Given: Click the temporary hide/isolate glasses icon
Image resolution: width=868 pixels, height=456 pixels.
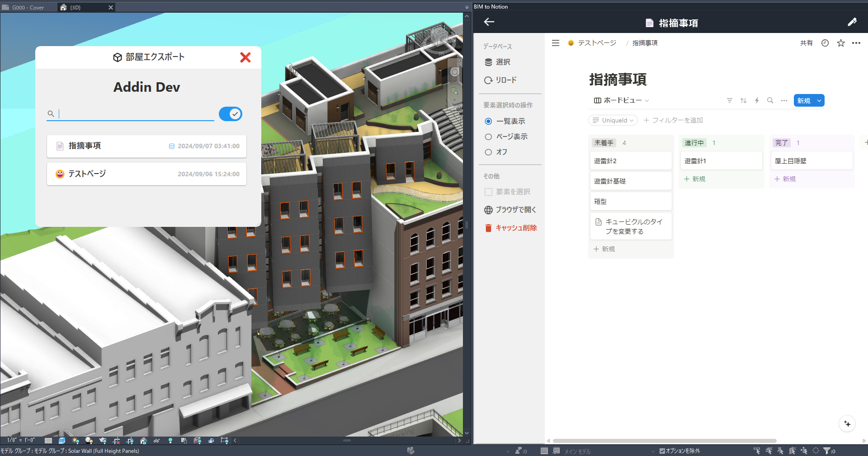Looking at the screenshot, I should tap(157, 441).
